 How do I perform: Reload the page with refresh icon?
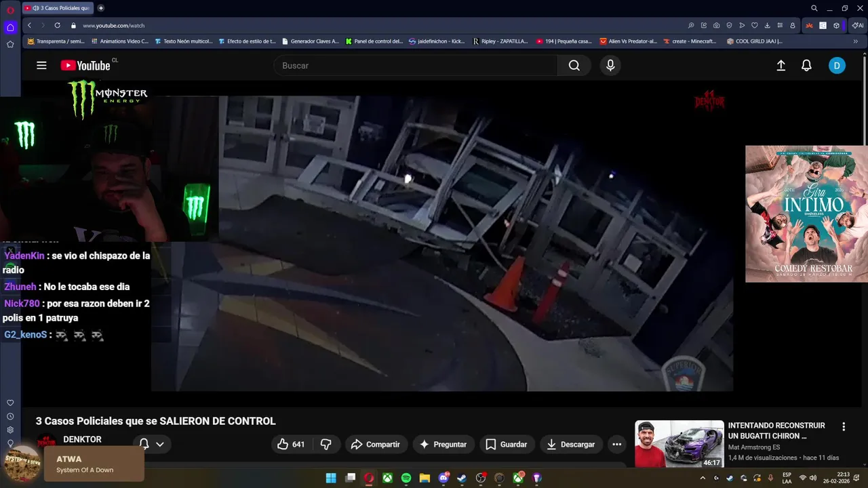pos(57,25)
